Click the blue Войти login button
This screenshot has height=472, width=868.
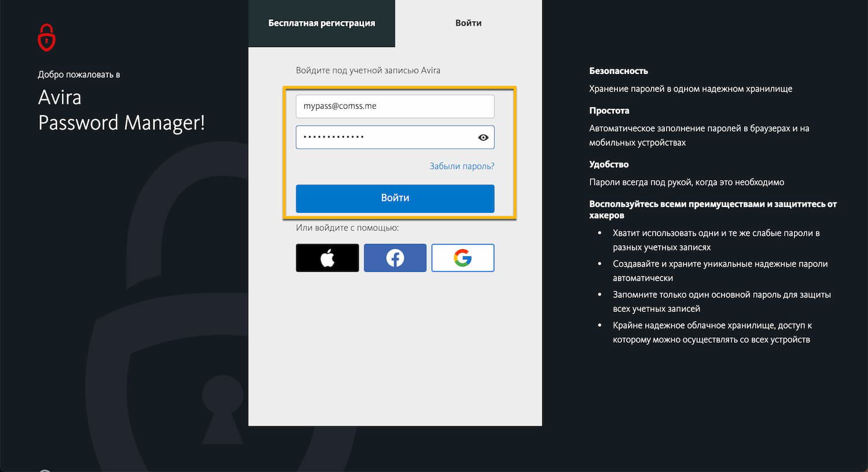[x=395, y=198]
